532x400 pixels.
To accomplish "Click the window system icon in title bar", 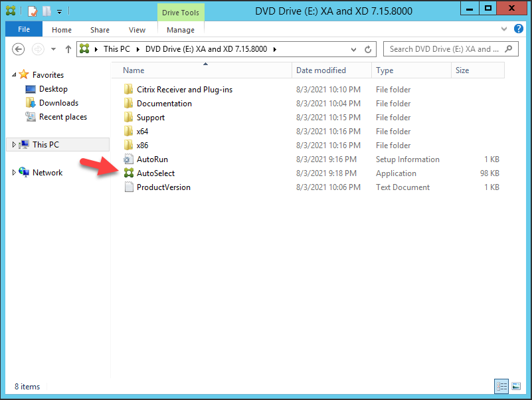I will point(11,11).
